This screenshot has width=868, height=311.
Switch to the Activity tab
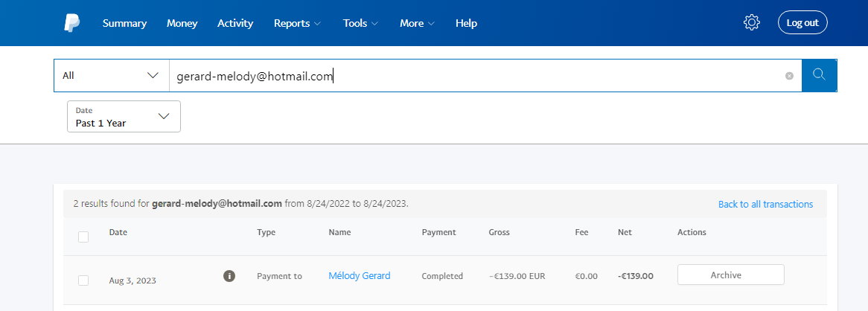[x=235, y=23]
